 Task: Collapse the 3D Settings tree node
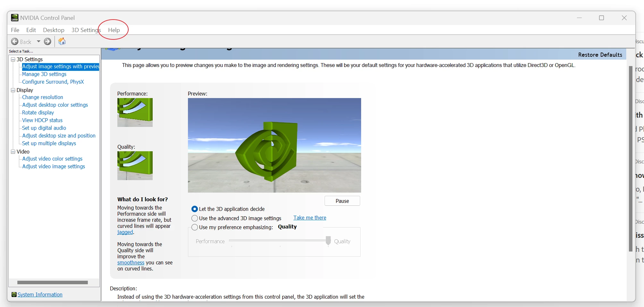click(x=13, y=59)
